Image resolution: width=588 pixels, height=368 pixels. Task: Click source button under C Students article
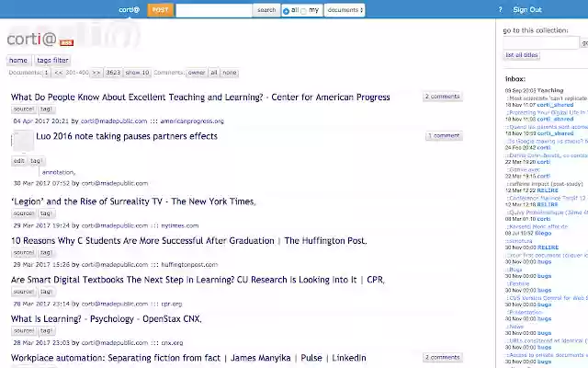click(x=24, y=253)
